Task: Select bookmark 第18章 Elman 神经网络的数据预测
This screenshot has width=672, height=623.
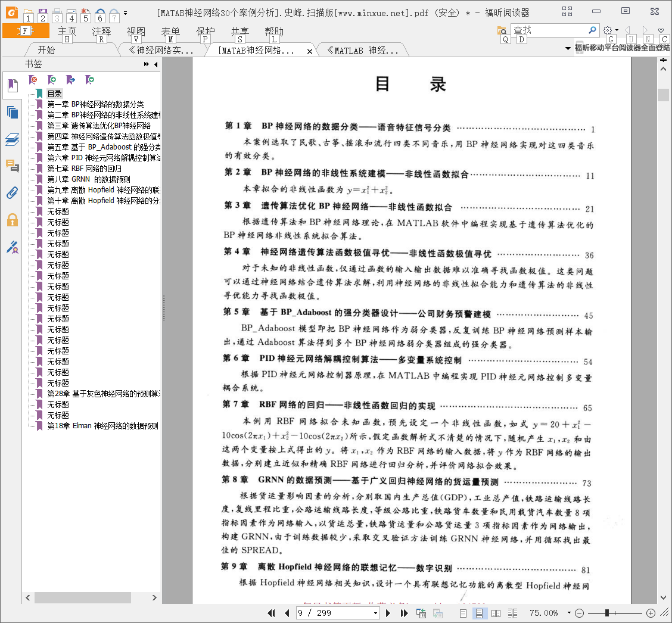Action: click(x=103, y=425)
